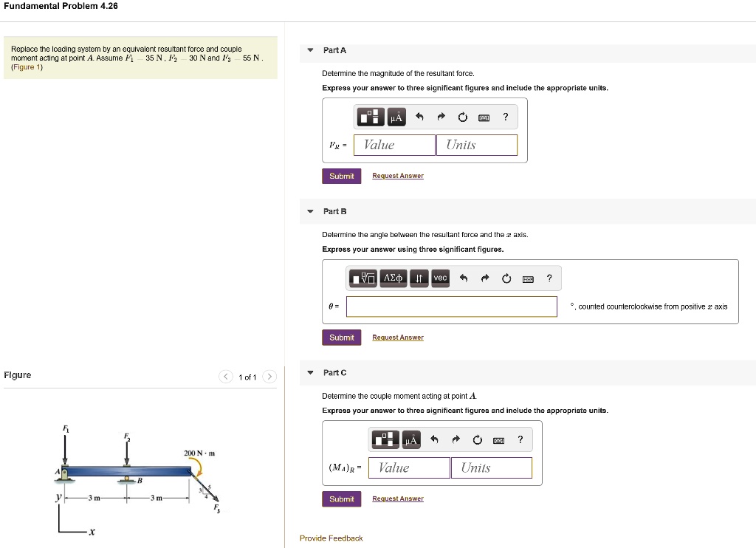Screen dimensions: 756x548
Task: Click the help question mark in Part B toolbar
Action: [549, 278]
